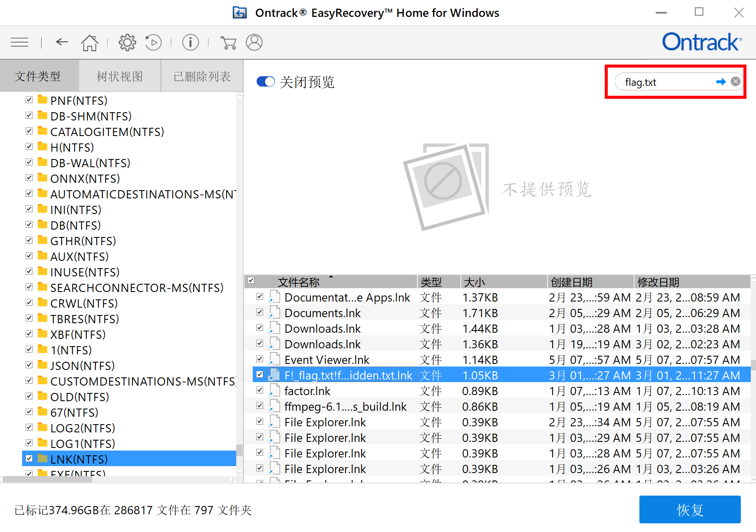Return to the home screen
This screenshot has width=756, height=532.
pos(90,42)
